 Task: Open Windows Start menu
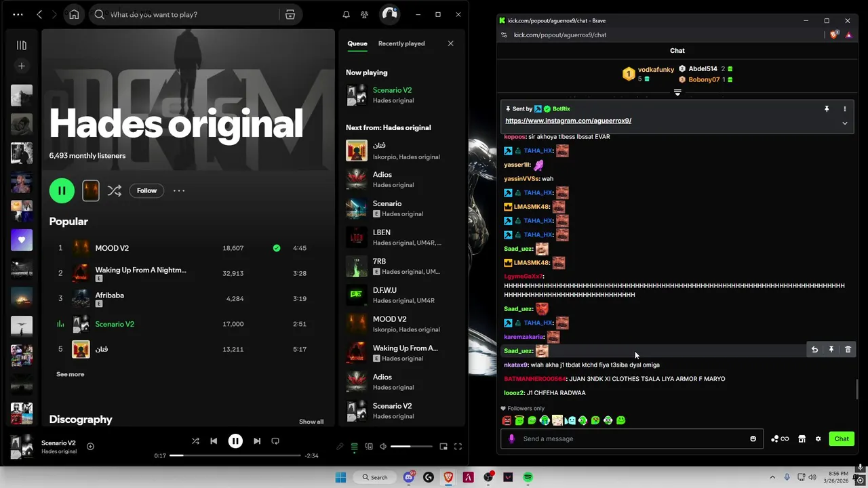click(340, 477)
